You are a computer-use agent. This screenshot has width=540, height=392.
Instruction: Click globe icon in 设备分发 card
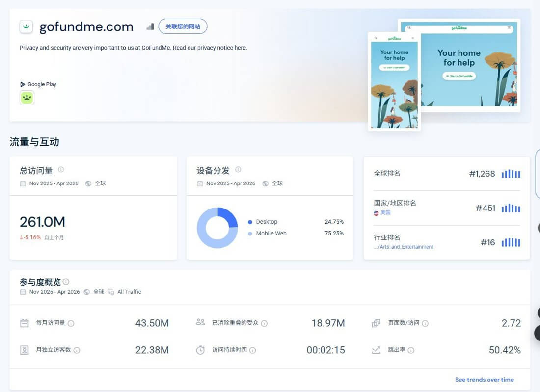coord(266,183)
